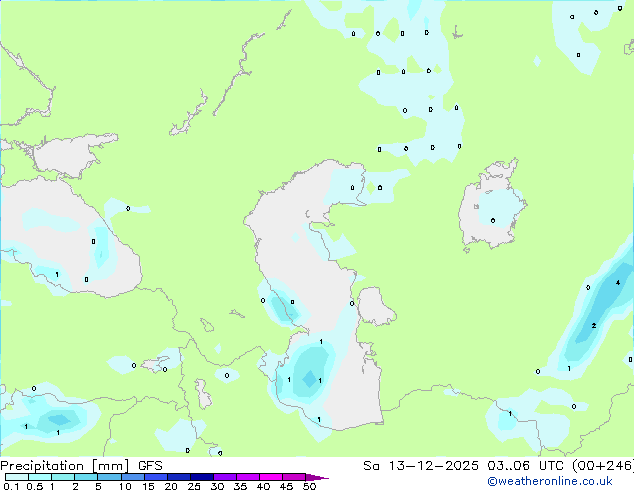The image size is (634, 490).
Task: Select the 45–50 mm legend swatch
Action: [x=294, y=477]
